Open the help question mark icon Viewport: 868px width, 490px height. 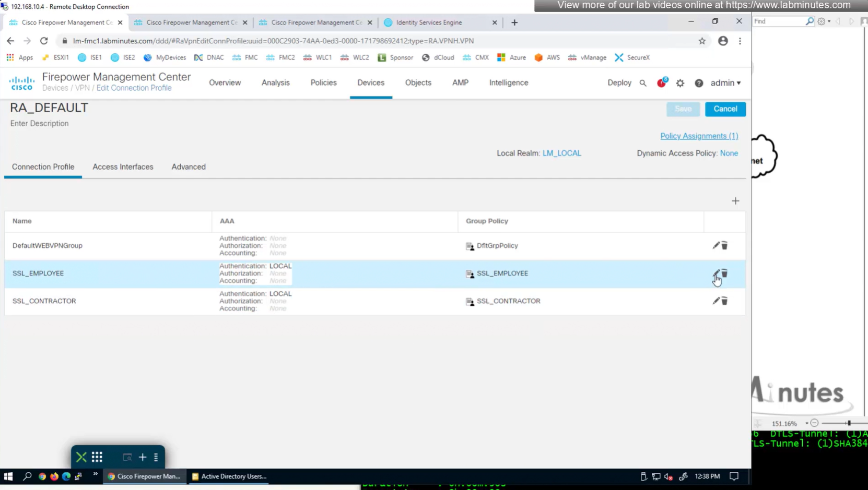(699, 83)
